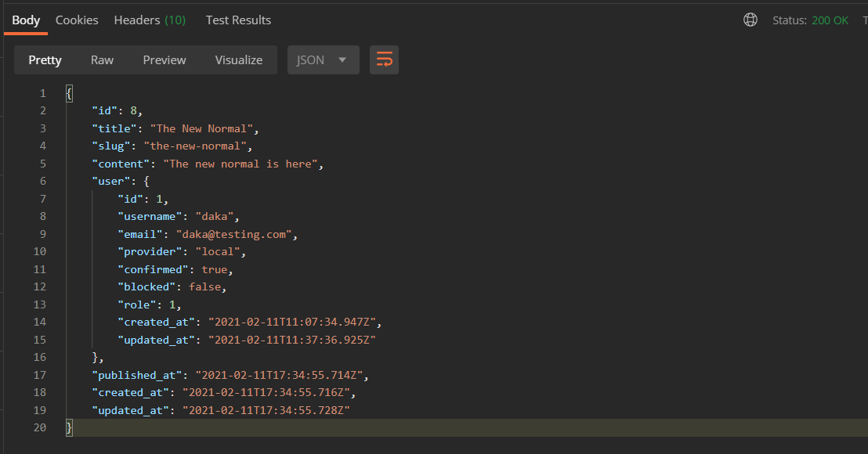Image resolution: width=868 pixels, height=454 pixels.
Task: Toggle the word wrap icon
Action: pyautogui.click(x=384, y=59)
